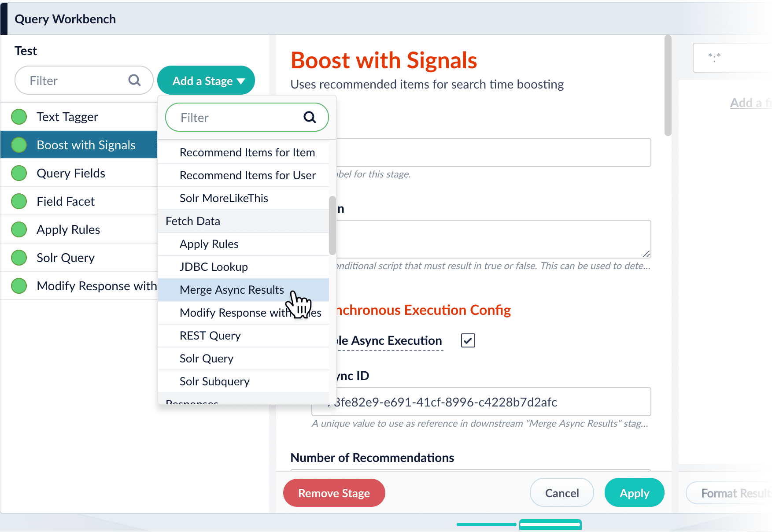Click the highlighted teal page indicator at the bottom

tap(550, 524)
